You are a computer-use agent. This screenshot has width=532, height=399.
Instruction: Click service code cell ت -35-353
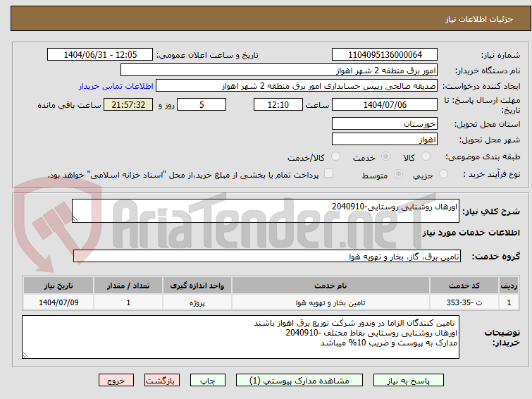pyautogui.click(x=464, y=302)
